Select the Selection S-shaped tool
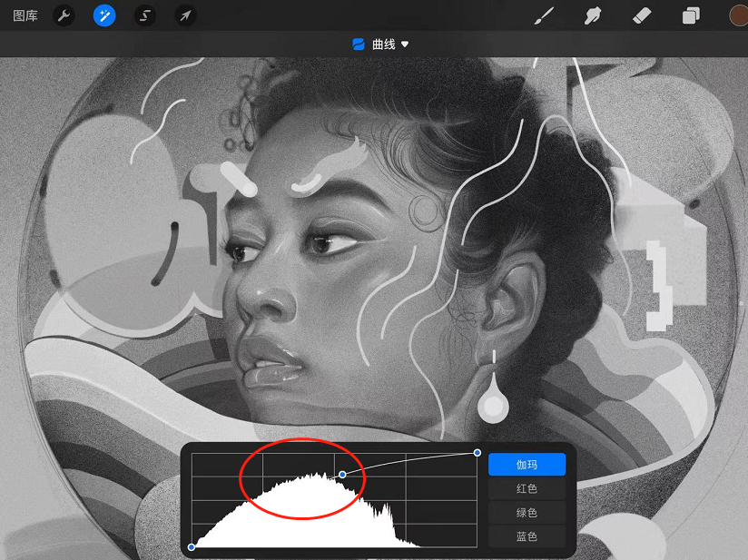 pos(144,15)
